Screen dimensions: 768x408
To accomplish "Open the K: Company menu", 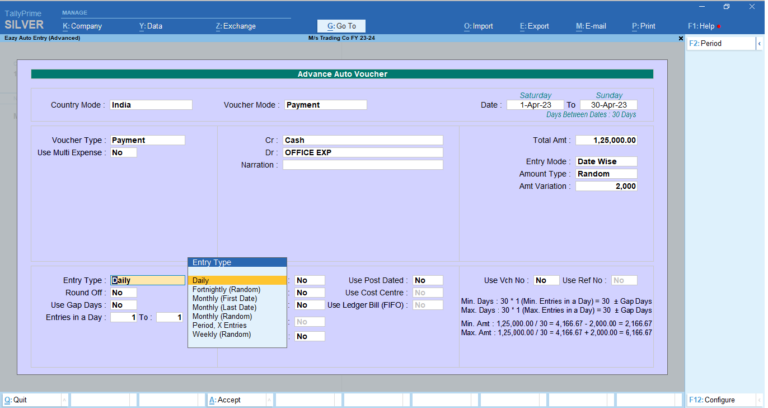I will click(x=82, y=26).
